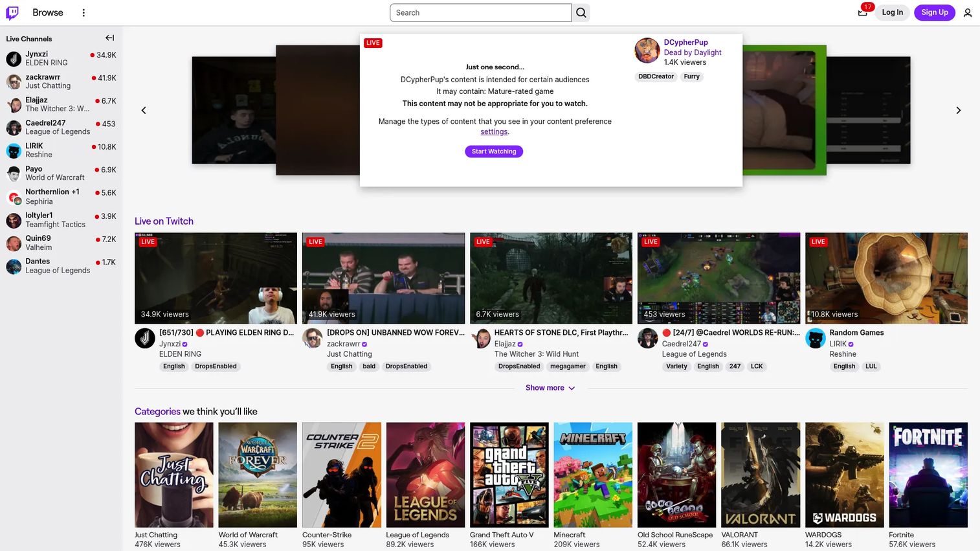The image size is (980, 551).
Task: Select Furry tag
Action: pyautogui.click(x=691, y=76)
